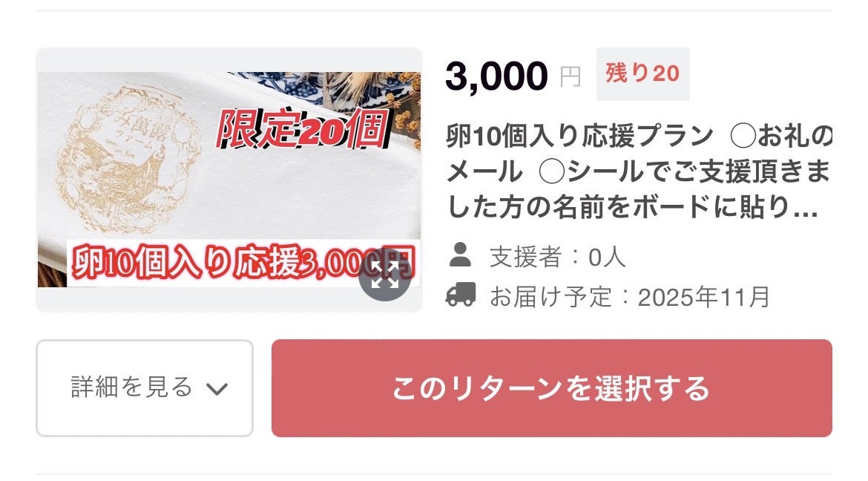This screenshot has width=868, height=481.
Task: Click the 残り20 remaining badge
Action: tap(642, 73)
